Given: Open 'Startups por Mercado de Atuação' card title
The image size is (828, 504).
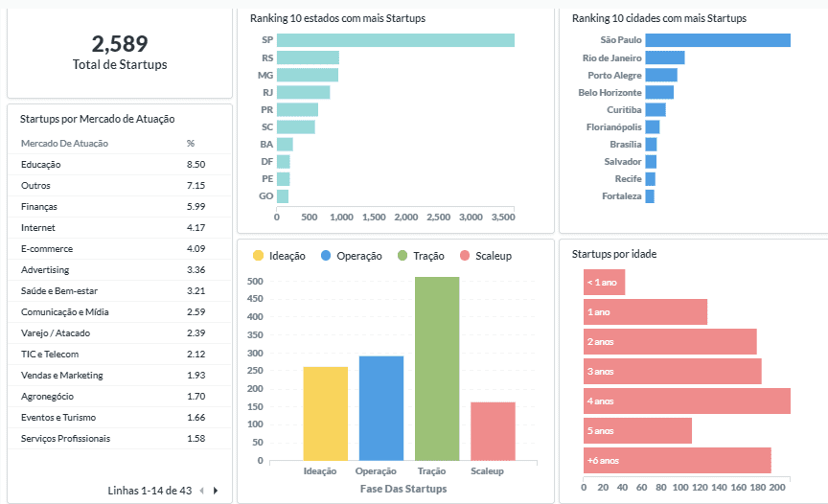Looking at the screenshot, I should coord(97,119).
